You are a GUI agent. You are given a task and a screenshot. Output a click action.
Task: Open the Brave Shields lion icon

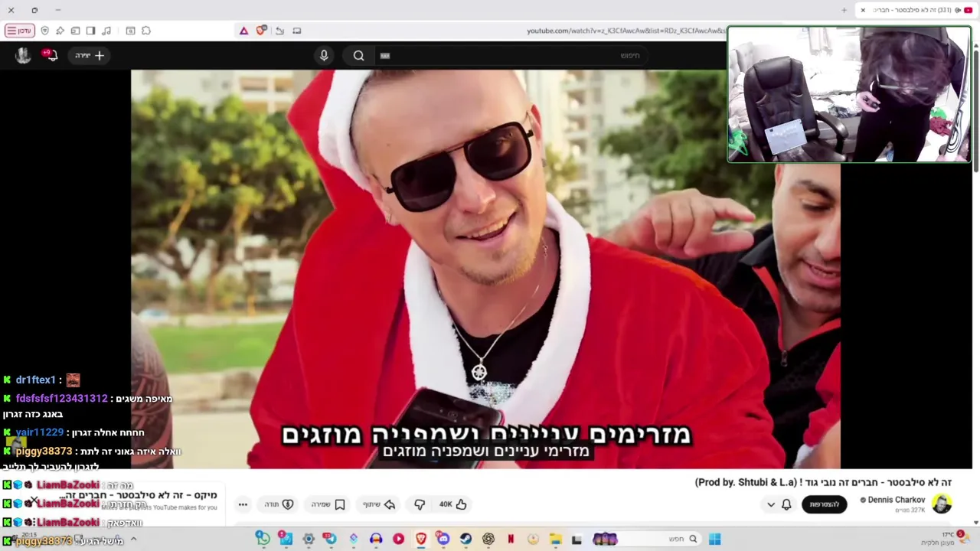[262, 31]
